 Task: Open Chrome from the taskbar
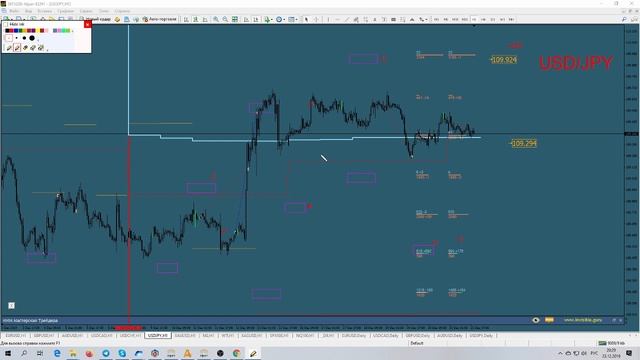[237, 353]
